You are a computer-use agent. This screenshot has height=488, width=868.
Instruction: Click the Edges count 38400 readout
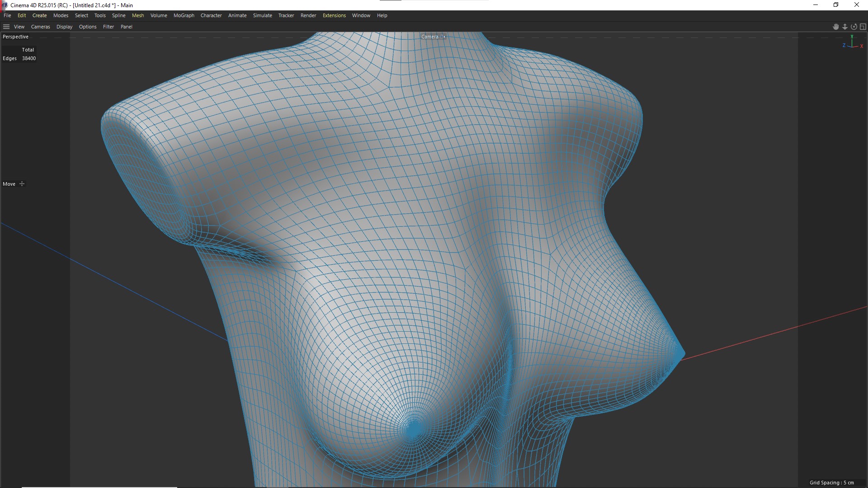29,58
